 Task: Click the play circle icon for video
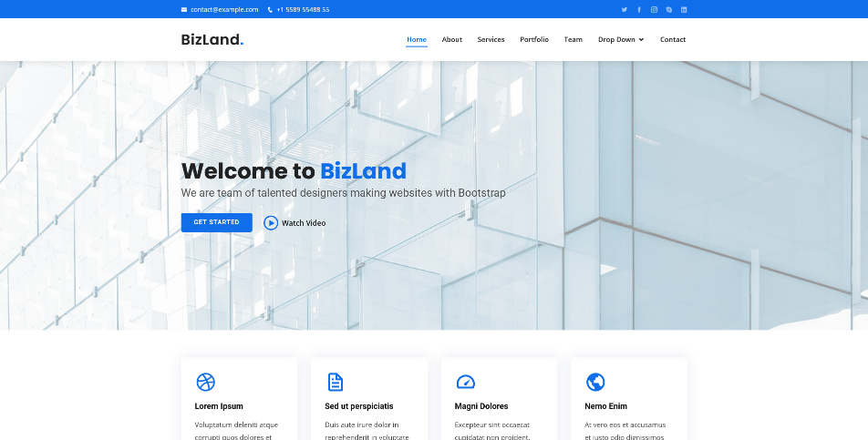271,223
